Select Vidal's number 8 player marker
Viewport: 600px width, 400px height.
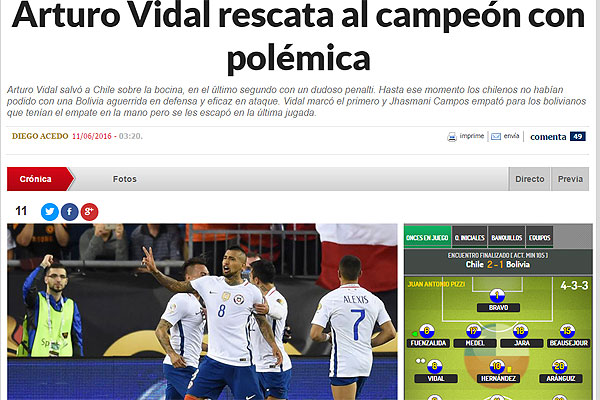(x=435, y=367)
